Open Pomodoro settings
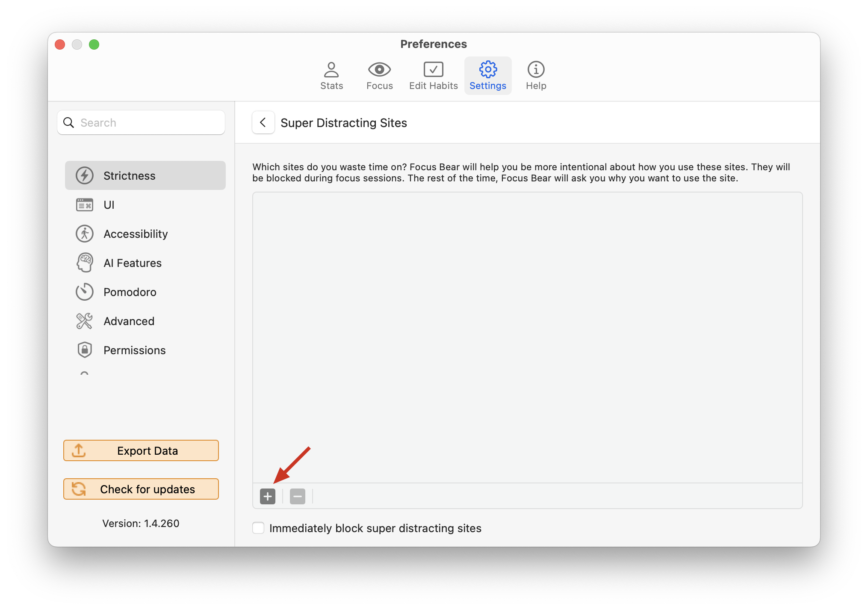This screenshot has width=868, height=610. [145, 292]
